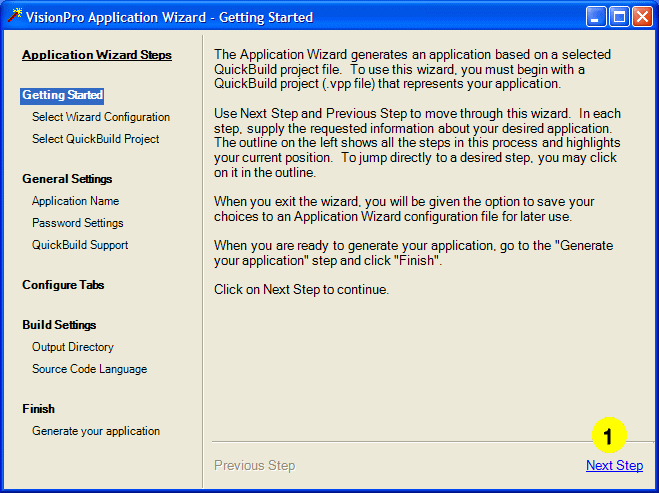Choose the Source Code Language step
This screenshot has height=493, width=659.
click(x=89, y=369)
